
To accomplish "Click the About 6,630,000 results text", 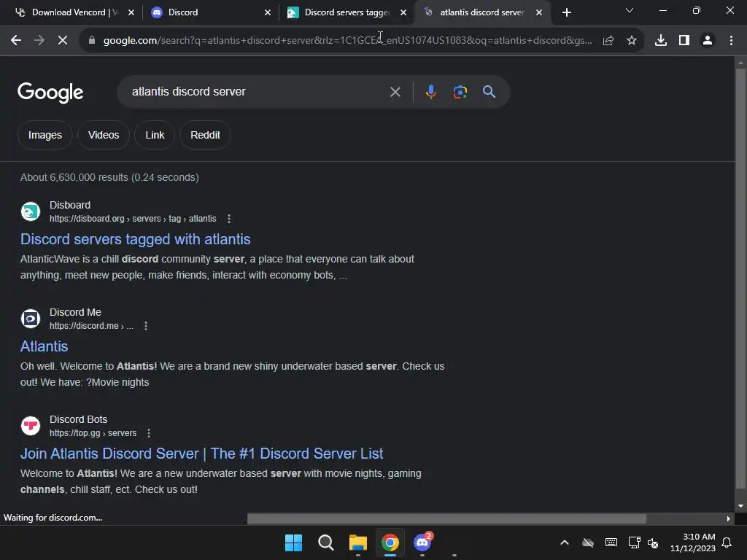I will [x=109, y=177].
